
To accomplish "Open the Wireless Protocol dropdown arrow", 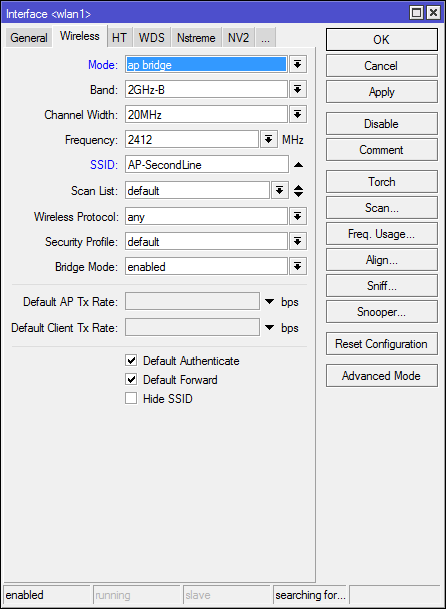I will pyautogui.click(x=298, y=216).
